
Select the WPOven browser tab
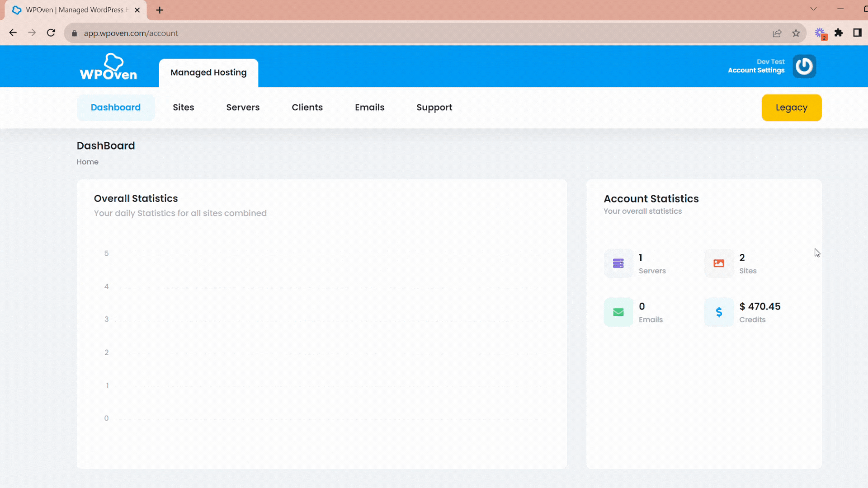76,10
